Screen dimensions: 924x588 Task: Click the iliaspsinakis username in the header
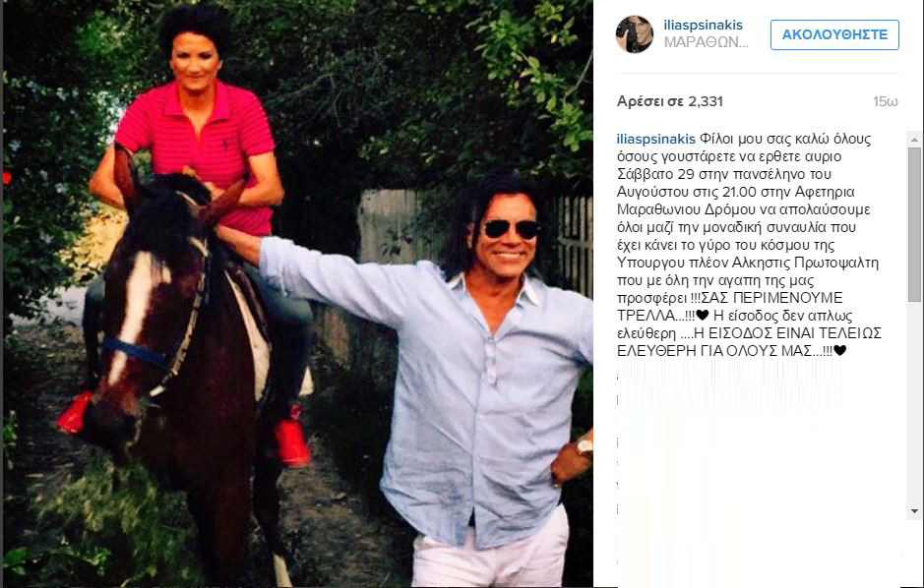[x=703, y=26]
